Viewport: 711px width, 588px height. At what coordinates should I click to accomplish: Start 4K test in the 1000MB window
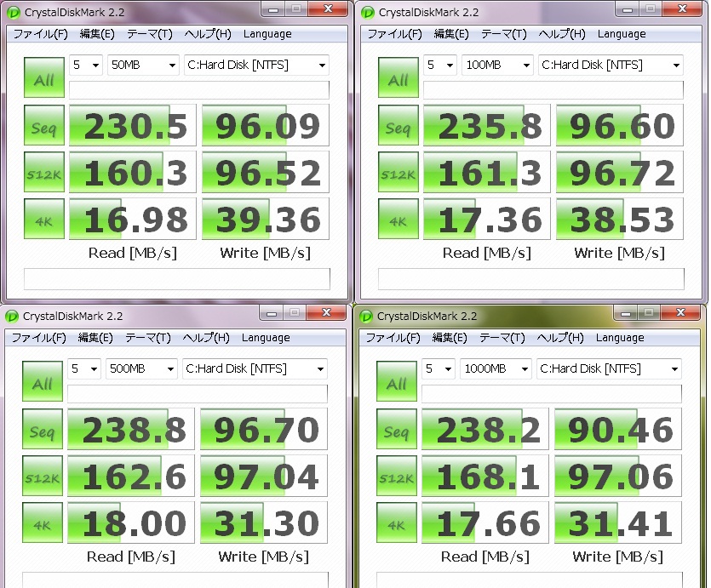(x=396, y=522)
